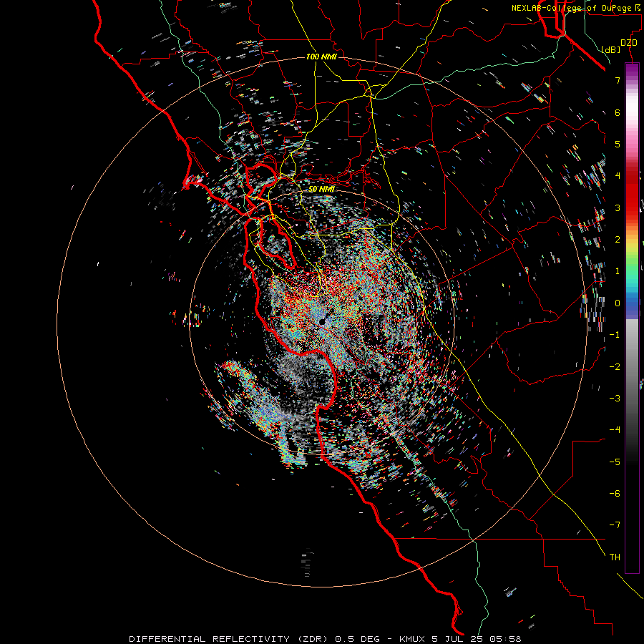Select the 1 value on color scale
This screenshot has width=644, height=644.
(x=618, y=271)
